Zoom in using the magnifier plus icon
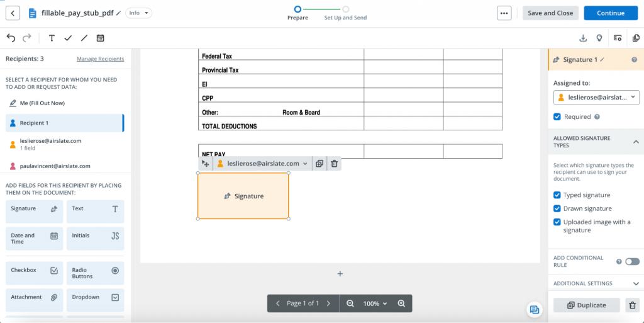The image size is (644, 323). pyautogui.click(x=401, y=303)
